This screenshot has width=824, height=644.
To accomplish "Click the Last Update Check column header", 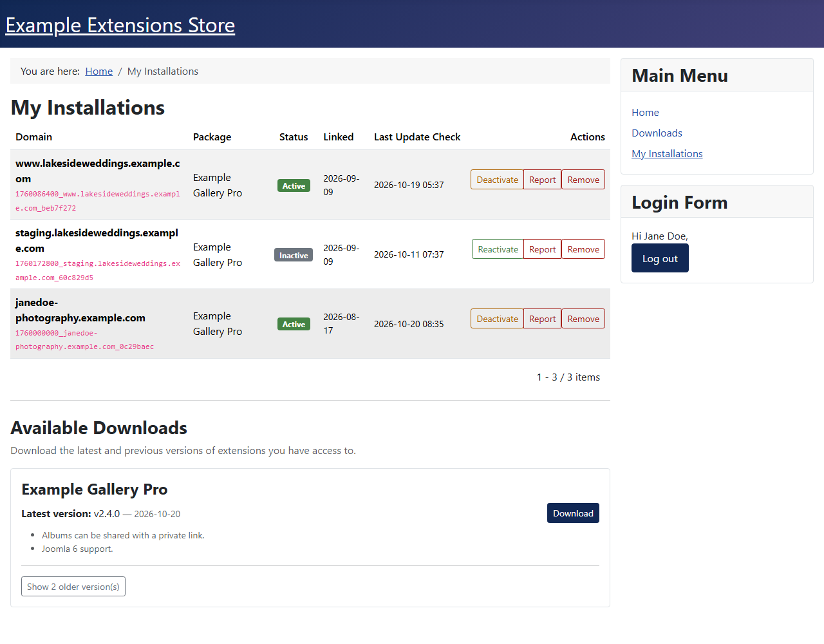I will 417,137.
